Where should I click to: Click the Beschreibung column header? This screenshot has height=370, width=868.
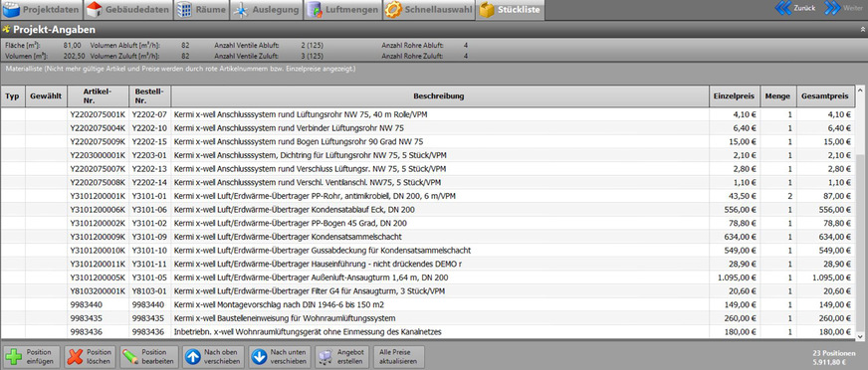[x=440, y=96]
